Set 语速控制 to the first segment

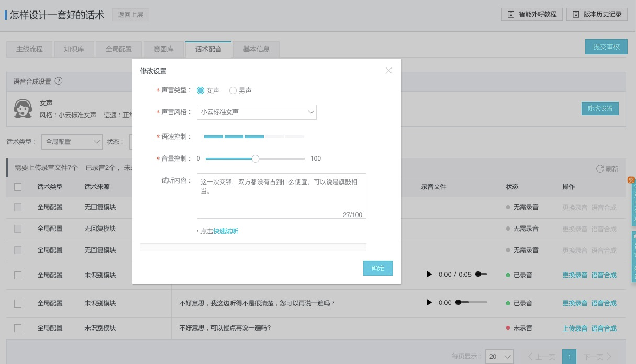pos(214,136)
